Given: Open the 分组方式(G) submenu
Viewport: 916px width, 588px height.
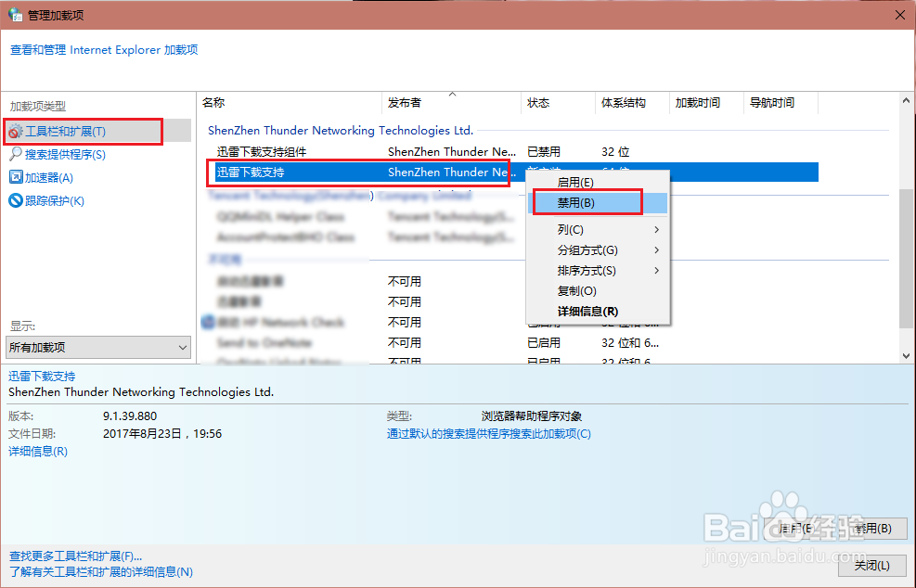Looking at the screenshot, I should click(x=598, y=249).
